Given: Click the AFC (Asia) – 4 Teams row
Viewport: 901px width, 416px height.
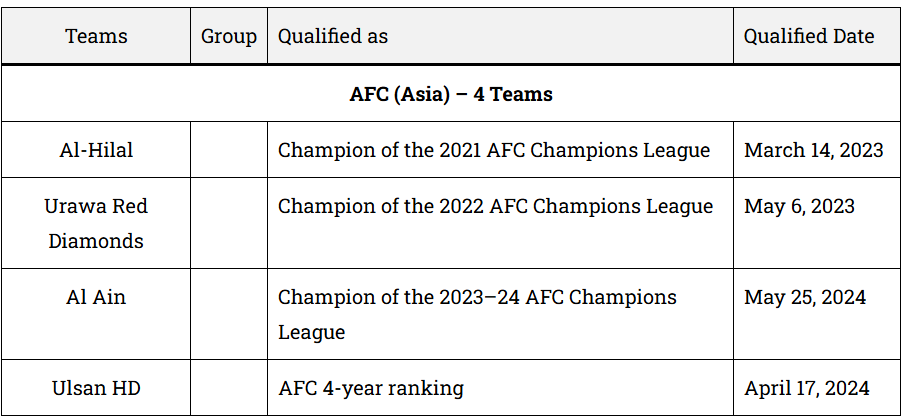Looking at the screenshot, I should pos(451,94).
